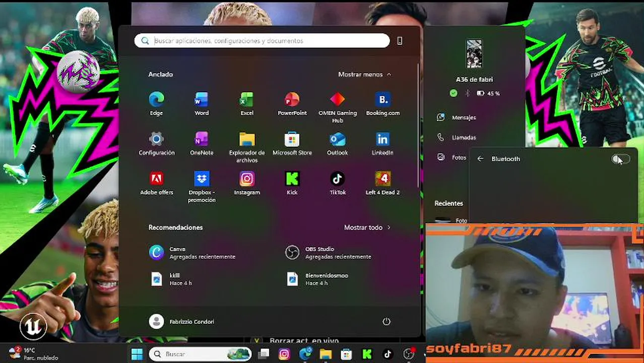
Task: Open Task View on taskbar
Action: pyautogui.click(x=263, y=354)
